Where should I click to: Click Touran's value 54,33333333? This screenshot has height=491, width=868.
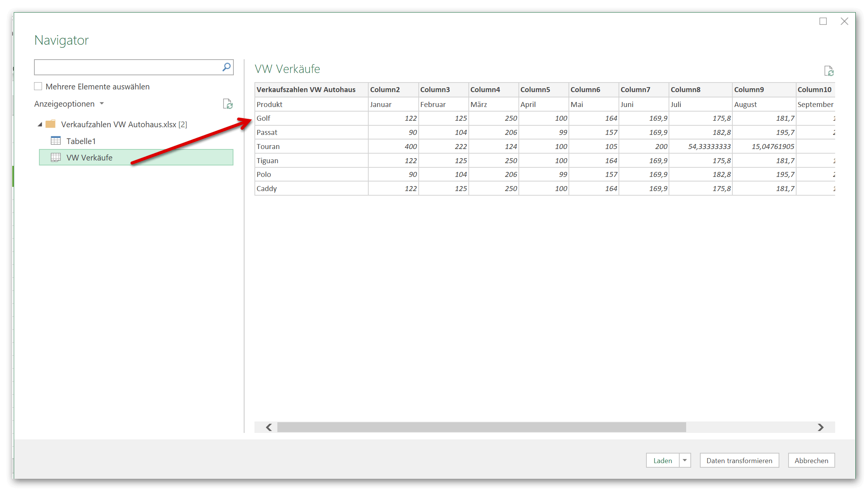click(x=701, y=147)
